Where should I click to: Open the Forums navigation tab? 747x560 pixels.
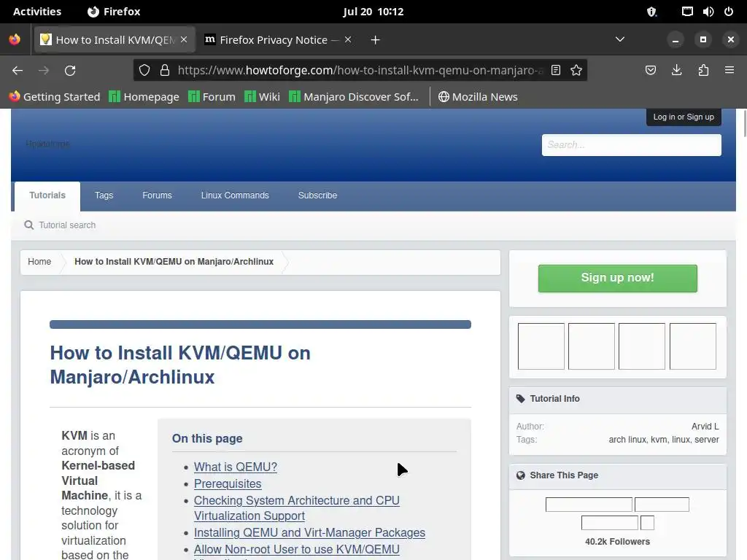coord(158,195)
